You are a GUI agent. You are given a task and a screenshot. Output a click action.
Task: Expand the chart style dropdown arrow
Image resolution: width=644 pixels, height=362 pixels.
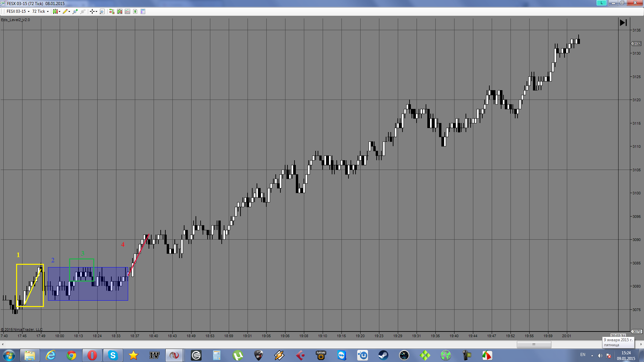[x=60, y=11]
